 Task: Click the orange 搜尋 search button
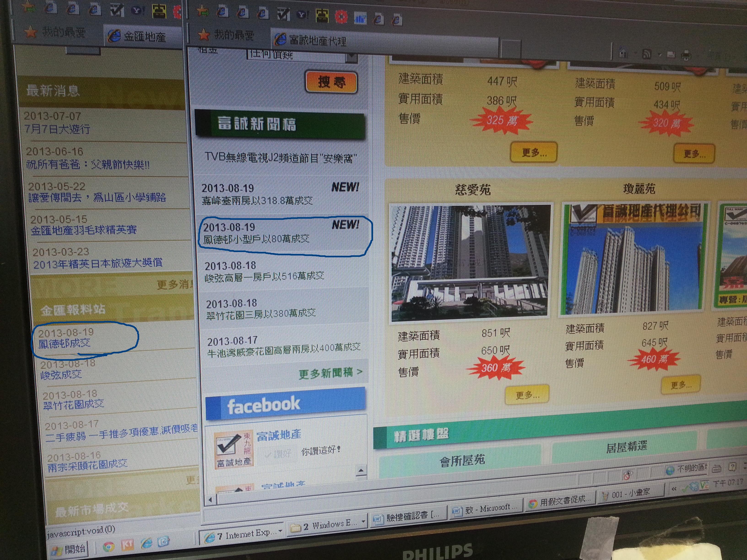click(x=331, y=82)
